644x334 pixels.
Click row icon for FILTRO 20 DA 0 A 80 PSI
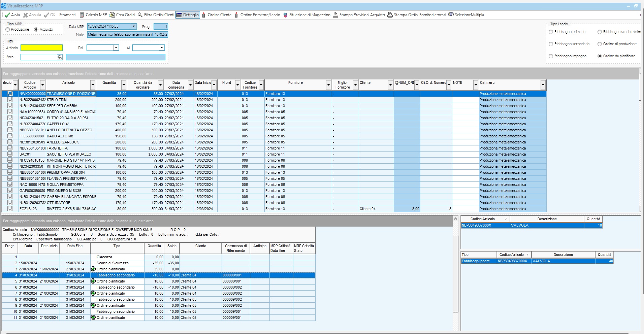(x=10, y=118)
